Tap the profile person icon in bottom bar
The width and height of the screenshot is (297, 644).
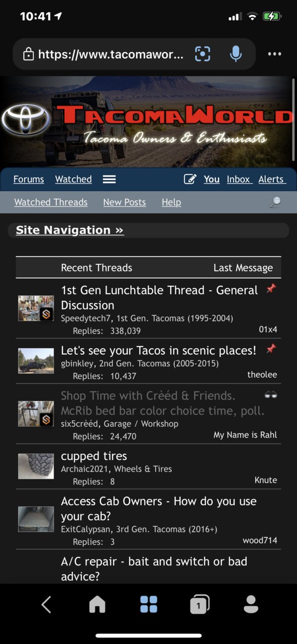point(251,604)
